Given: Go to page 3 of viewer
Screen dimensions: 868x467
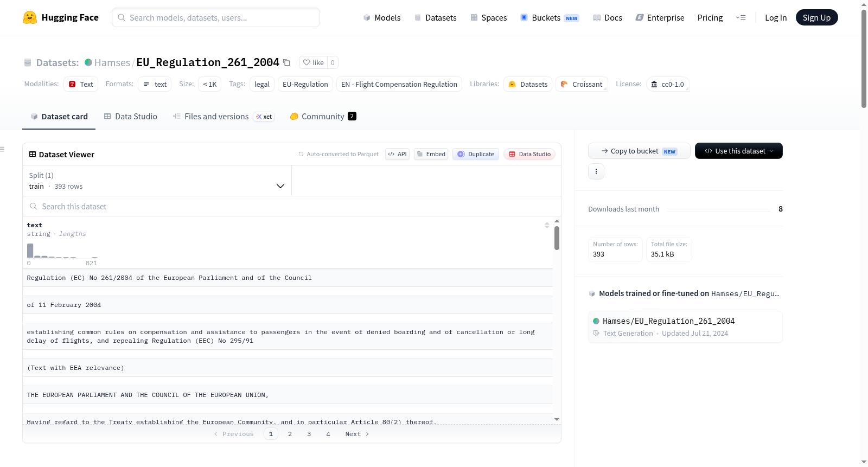Looking at the screenshot, I should pyautogui.click(x=309, y=434).
